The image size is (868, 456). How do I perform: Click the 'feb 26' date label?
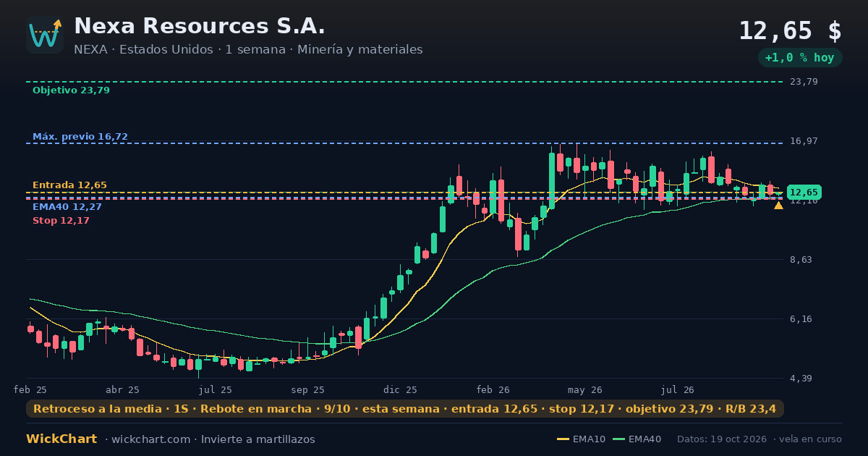coord(493,390)
